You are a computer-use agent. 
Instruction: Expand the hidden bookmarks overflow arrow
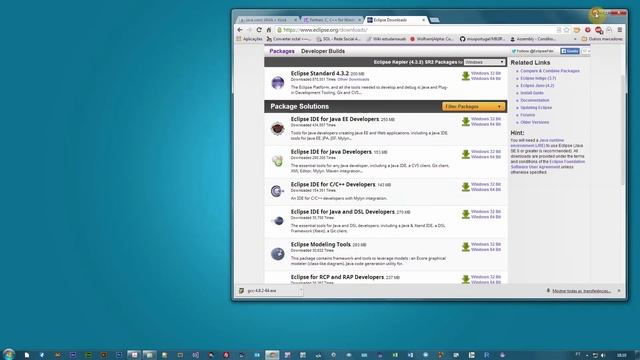[x=575, y=39]
